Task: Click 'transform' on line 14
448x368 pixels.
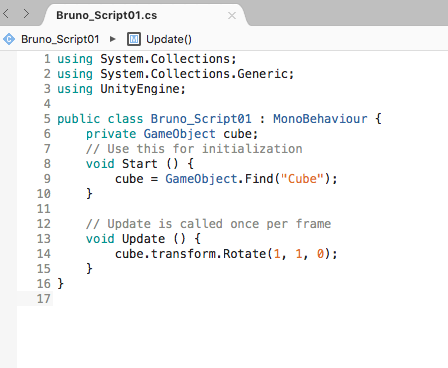Action: tap(183, 254)
